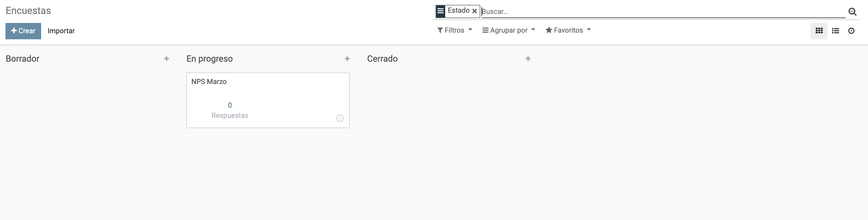Image resolution: width=868 pixels, height=220 pixels.
Task: Open the NPS Marzo survey card
Action: pyautogui.click(x=268, y=100)
